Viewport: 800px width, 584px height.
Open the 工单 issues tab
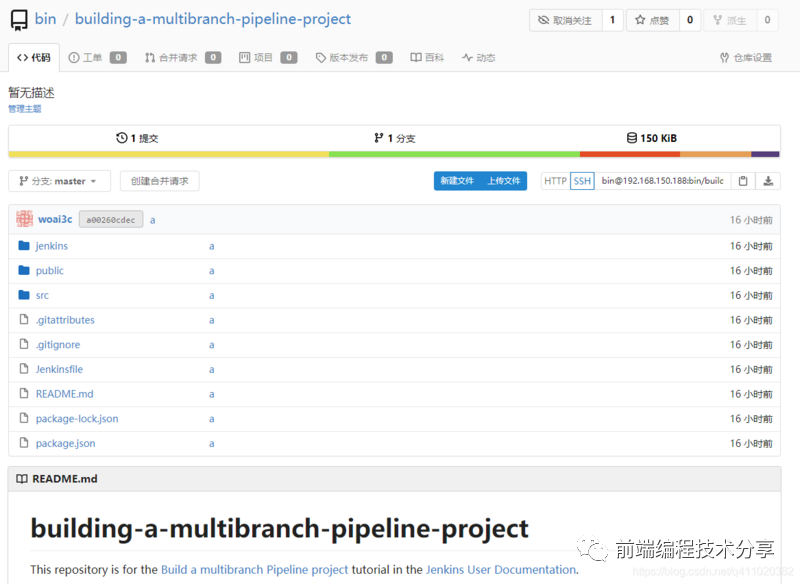97,58
